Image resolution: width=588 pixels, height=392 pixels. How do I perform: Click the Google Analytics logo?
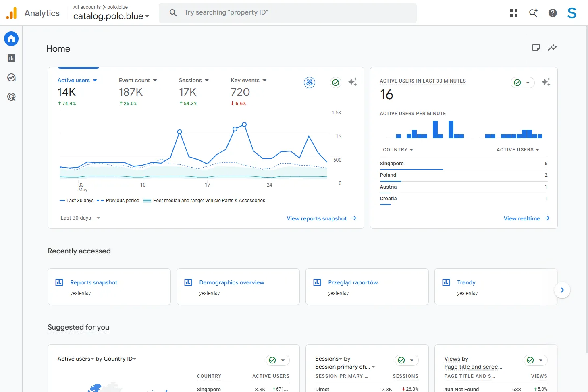(12, 13)
